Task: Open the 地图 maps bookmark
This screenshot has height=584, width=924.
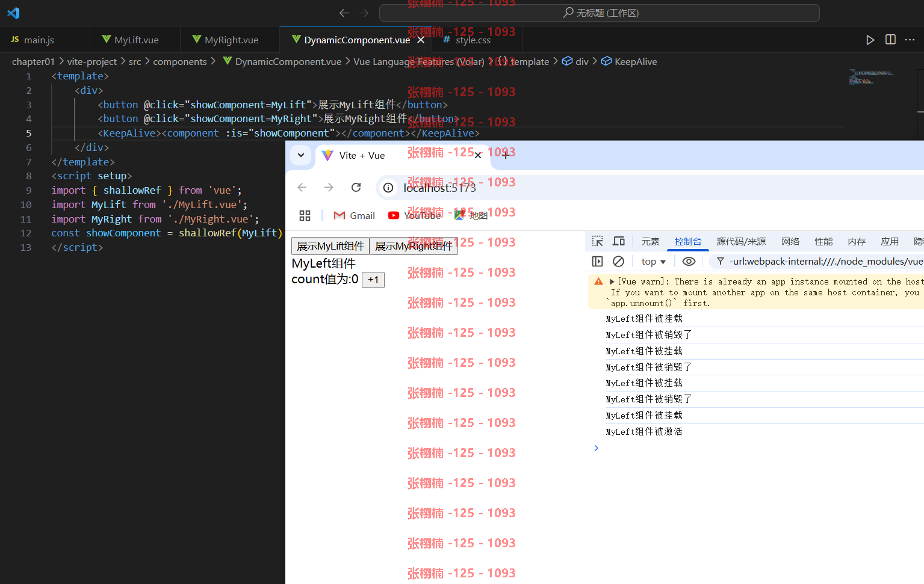Action: (x=471, y=215)
